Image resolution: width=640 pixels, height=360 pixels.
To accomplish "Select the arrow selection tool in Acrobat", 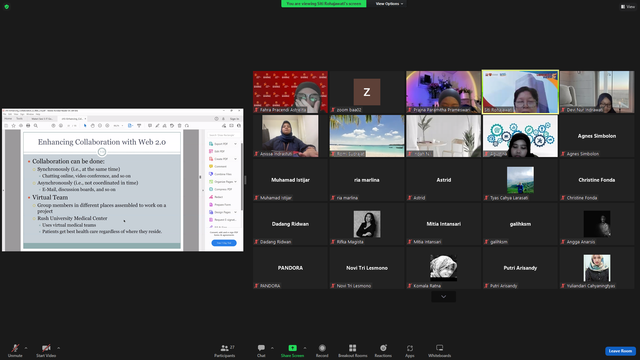I will tap(85, 126).
